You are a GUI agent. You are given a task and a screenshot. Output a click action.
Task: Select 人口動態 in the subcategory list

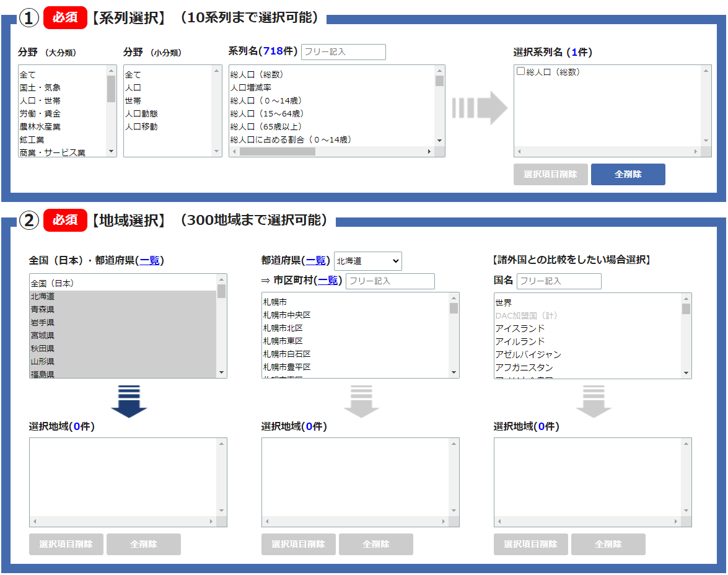141,113
